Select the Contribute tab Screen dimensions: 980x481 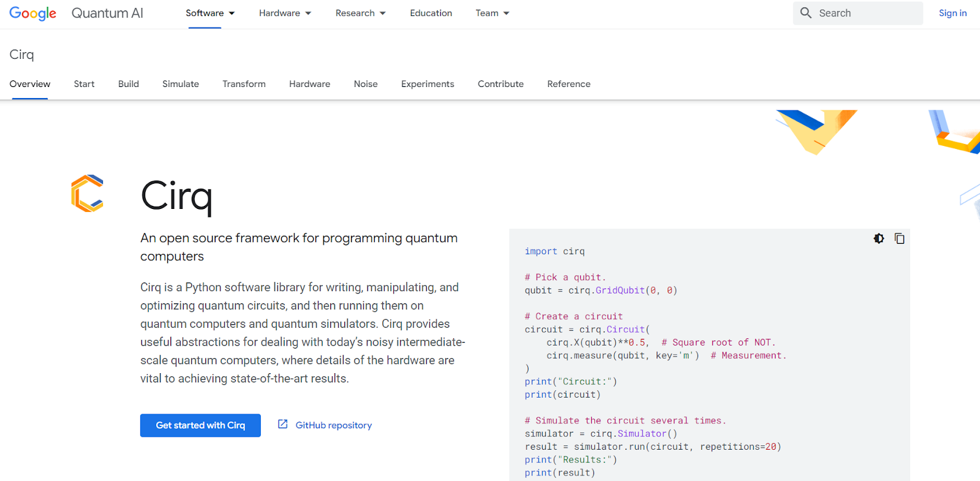coord(500,84)
